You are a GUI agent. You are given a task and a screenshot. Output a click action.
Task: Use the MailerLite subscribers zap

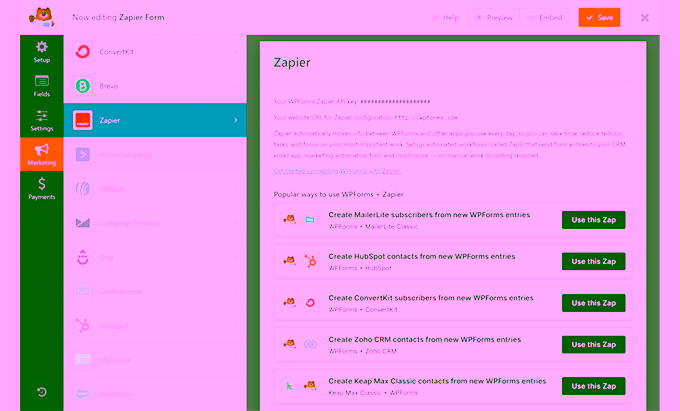(x=594, y=220)
